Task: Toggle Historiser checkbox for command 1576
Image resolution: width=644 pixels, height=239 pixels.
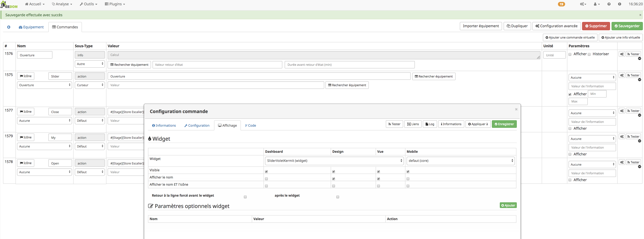Action: click(589, 54)
